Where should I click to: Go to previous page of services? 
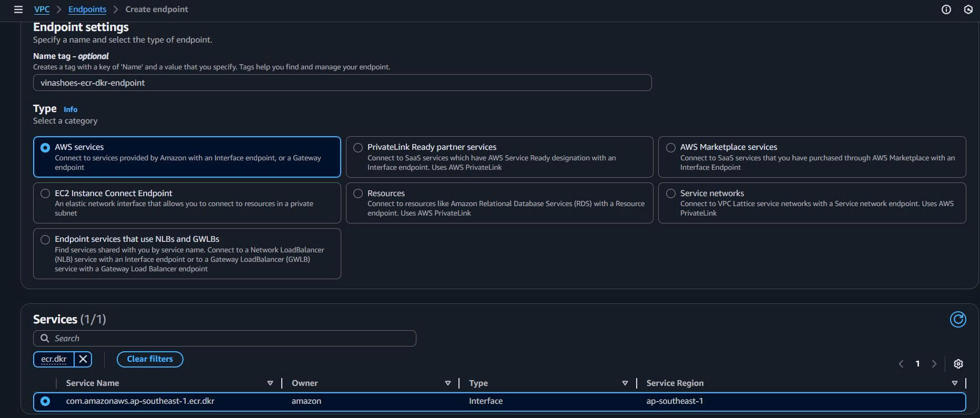[901, 364]
